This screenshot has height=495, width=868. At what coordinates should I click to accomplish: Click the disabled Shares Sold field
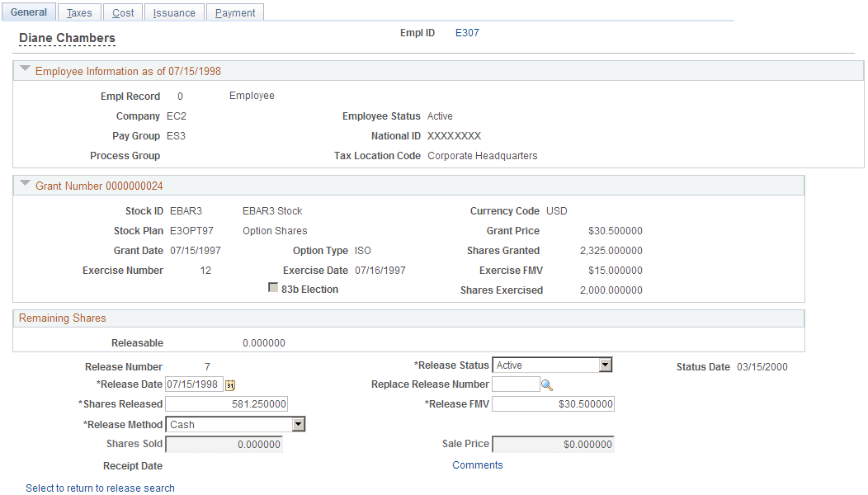[224, 444]
